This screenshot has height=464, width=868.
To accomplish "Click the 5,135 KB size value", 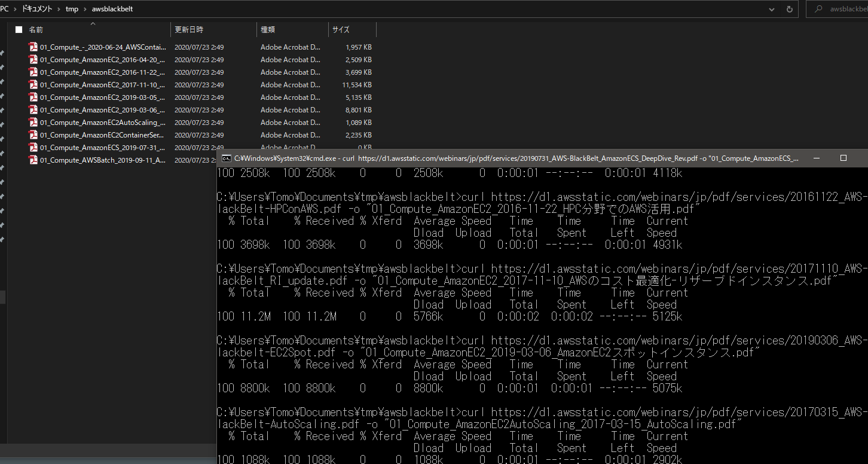I will 359,97.
